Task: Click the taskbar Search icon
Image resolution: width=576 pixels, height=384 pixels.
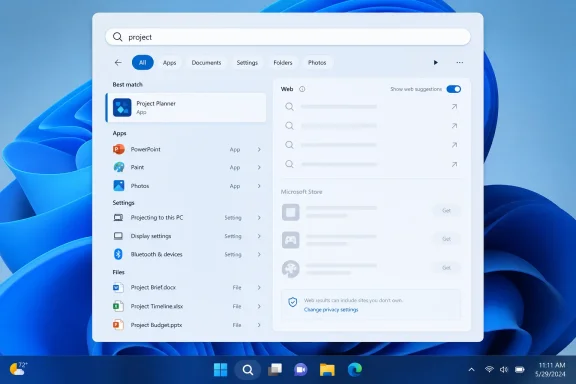Action: pos(248,370)
